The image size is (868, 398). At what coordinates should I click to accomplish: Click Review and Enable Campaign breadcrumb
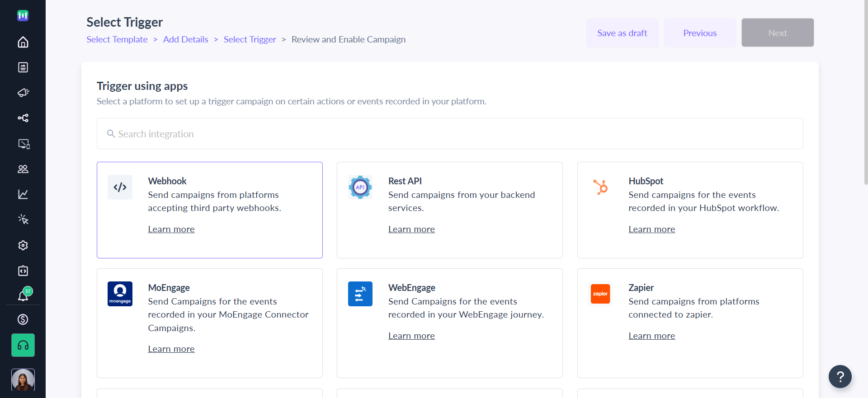click(349, 39)
